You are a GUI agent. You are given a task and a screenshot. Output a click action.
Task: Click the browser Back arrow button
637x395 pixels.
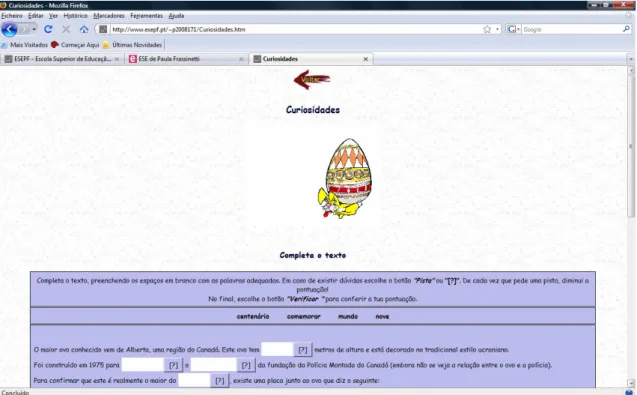[9, 30]
